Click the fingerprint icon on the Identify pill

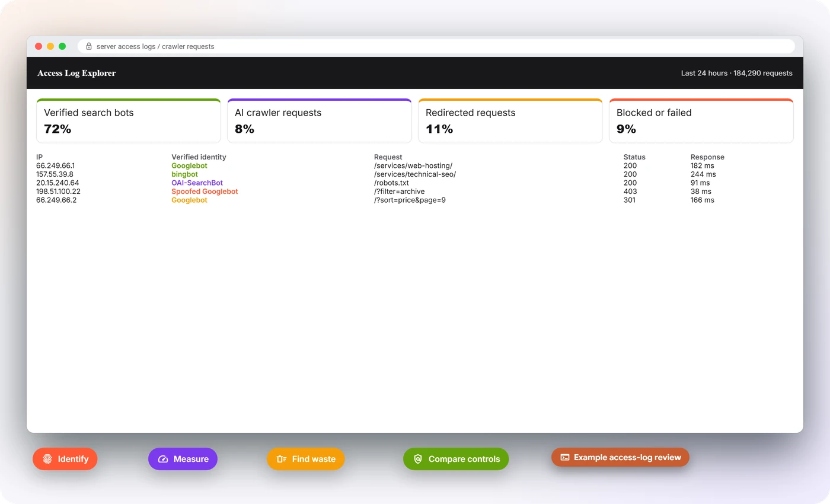[47, 459]
